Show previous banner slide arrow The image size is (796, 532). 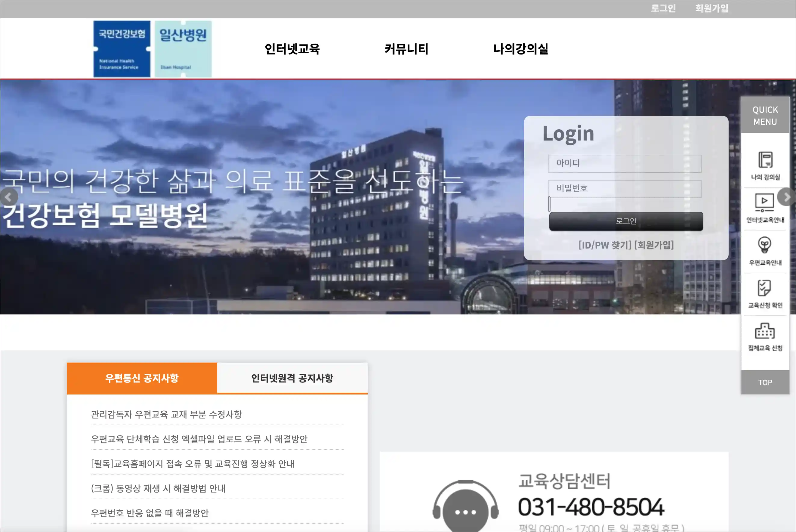coord(9,197)
